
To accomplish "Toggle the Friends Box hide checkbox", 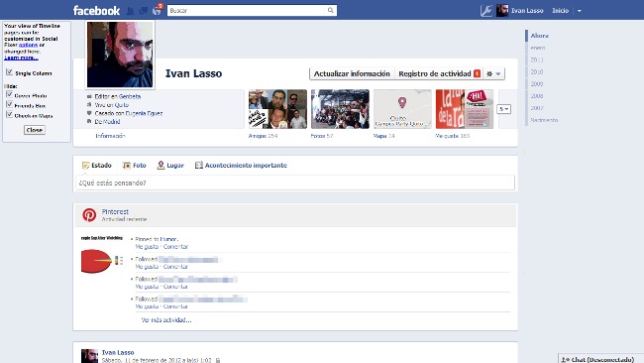I will 10,104.
